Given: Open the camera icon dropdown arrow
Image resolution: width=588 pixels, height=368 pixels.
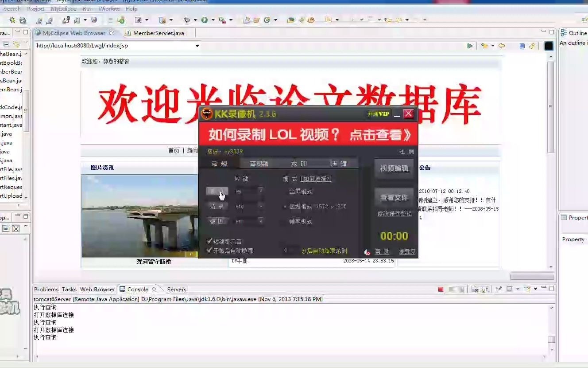Looking at the screenshot, I should (x=147, y=20).
